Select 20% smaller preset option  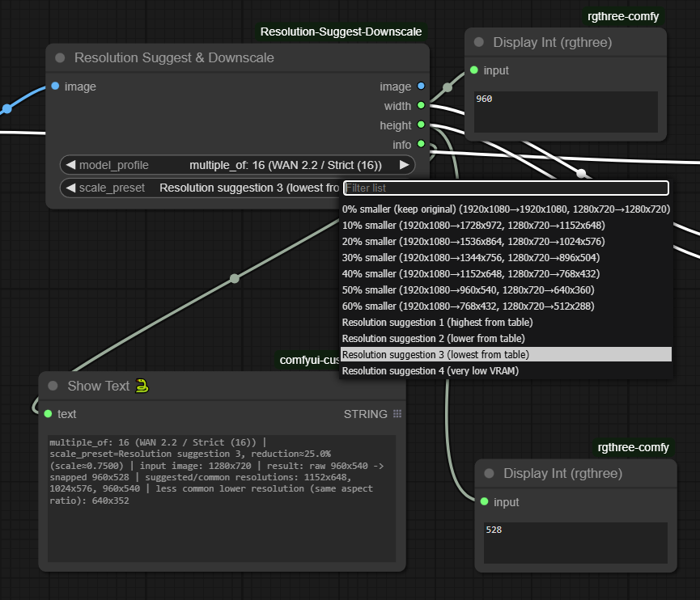[x=506, y=241]
